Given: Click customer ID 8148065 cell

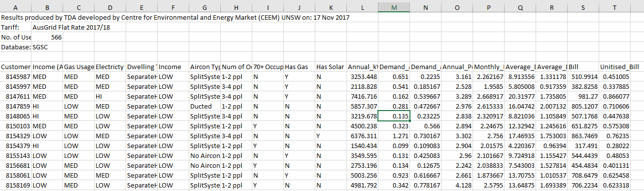Looking at the screenshot, I should tap(16, 116).
